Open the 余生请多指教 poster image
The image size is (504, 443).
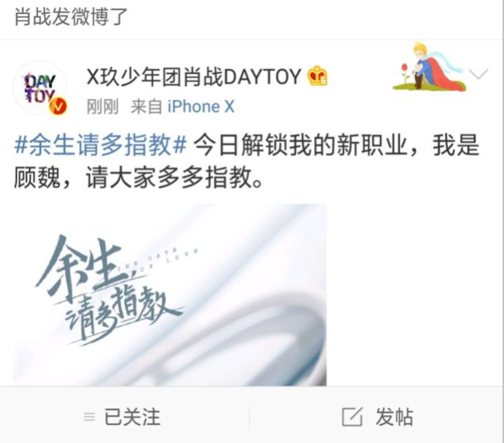(170, 295)
